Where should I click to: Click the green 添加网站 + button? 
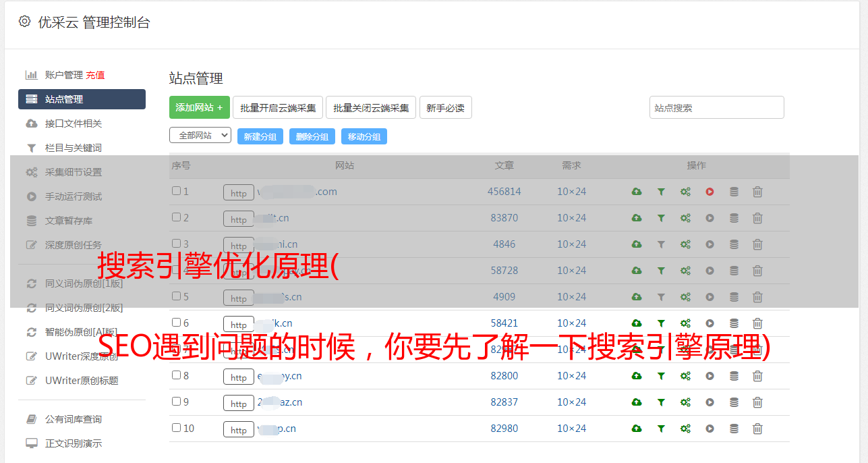pyautogui.click(x=200, y=107)
